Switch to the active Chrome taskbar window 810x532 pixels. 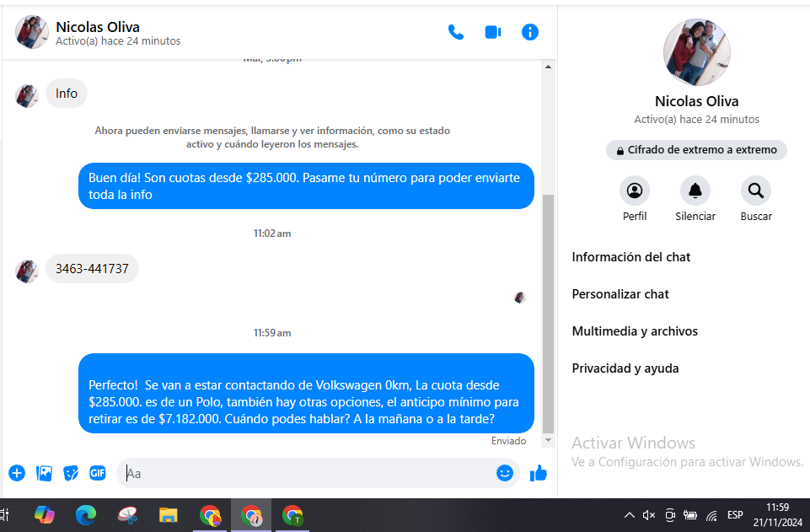(251, 515)
